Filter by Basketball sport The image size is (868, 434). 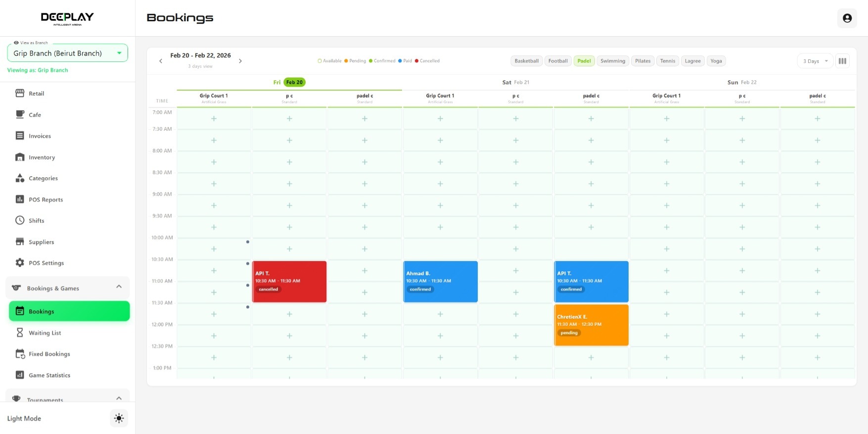click(526, 61)
